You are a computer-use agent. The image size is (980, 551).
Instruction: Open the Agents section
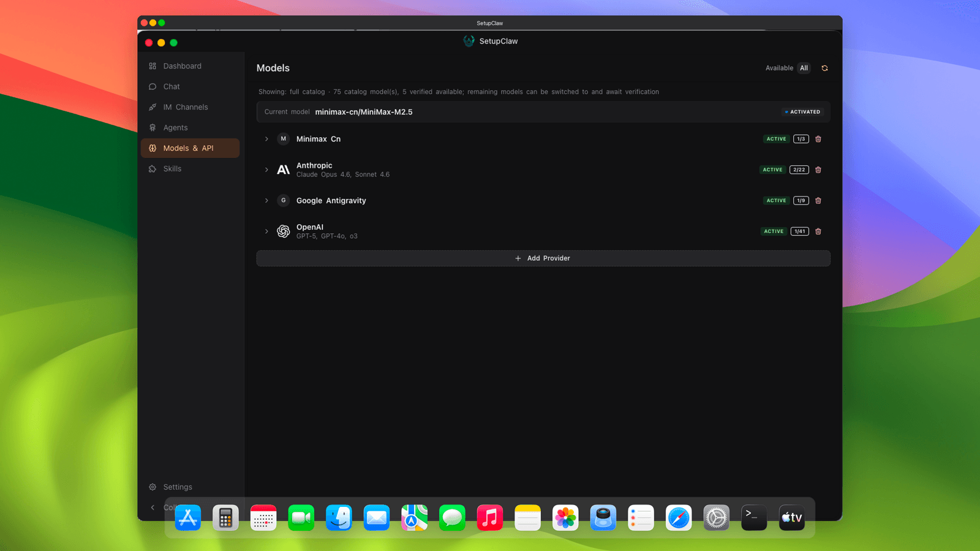tap(190, 127)
